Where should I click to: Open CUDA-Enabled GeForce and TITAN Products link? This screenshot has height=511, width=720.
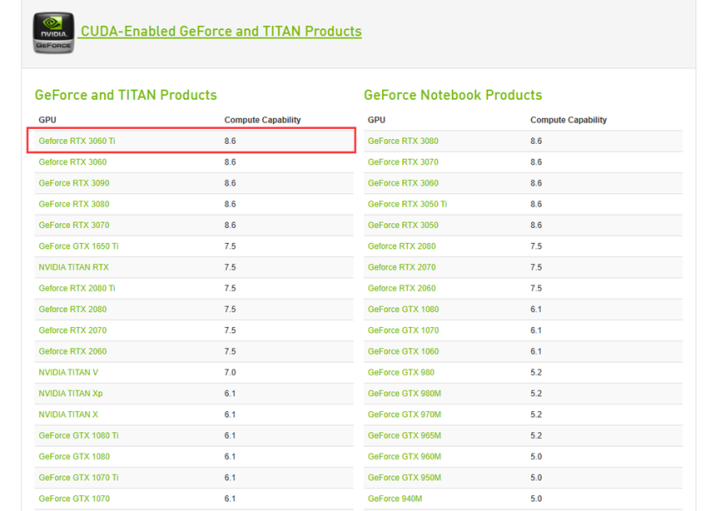pos(221,31)
